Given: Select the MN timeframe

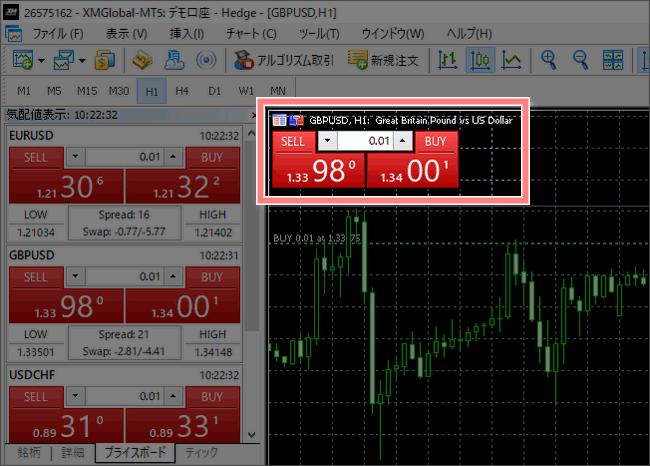Looking at the screenshot, I should click(278, 91).
